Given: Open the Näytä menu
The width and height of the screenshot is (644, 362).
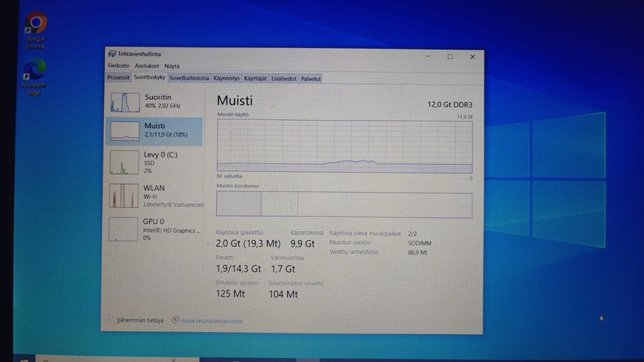Looking at the screenshot, I should (172, 66).
